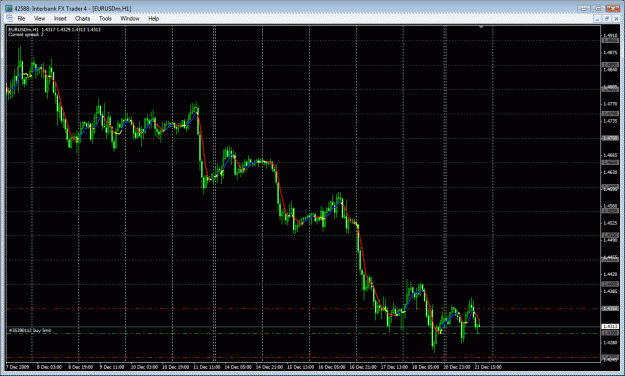625x376 pixels.
Task: Click the 8 Dec 03:00 time label
Action: [x=49, y=367]
